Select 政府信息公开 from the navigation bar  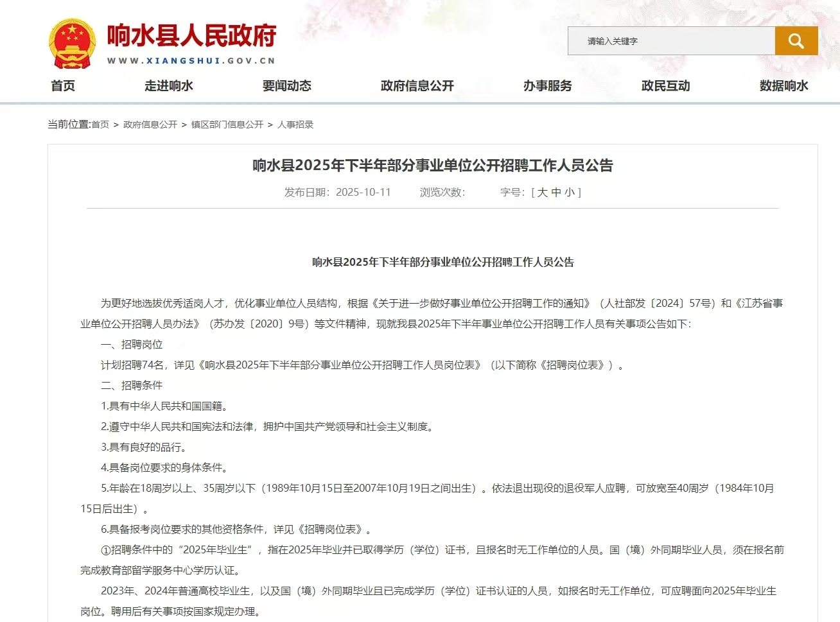[x=417, y=85]
